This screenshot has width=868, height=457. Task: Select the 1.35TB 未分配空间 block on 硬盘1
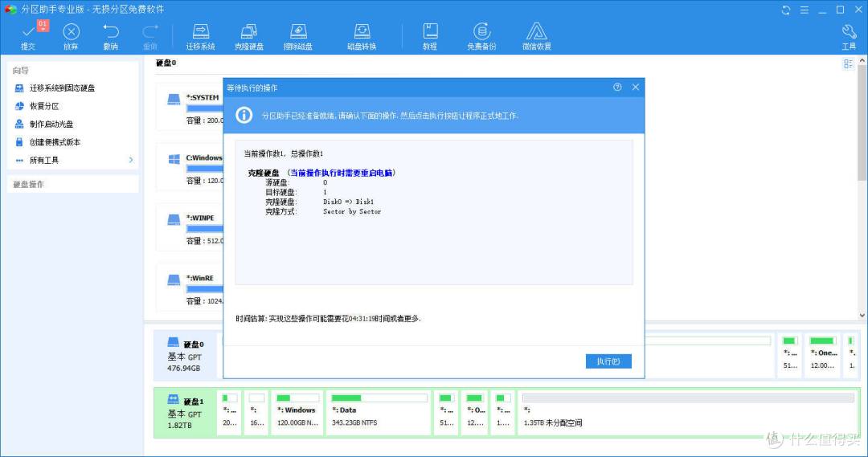[x=688, y=412]
